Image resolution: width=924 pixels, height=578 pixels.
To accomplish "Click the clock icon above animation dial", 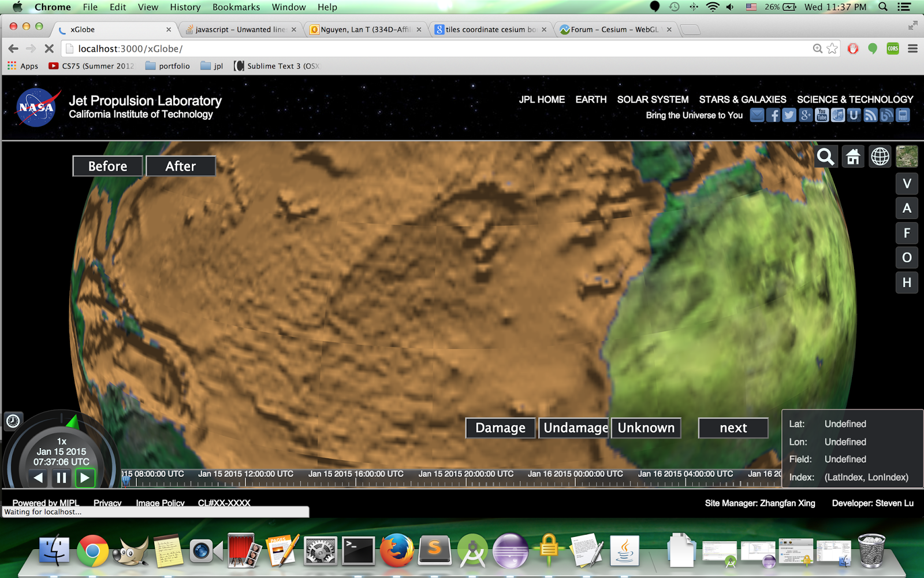I will (13, 421).
